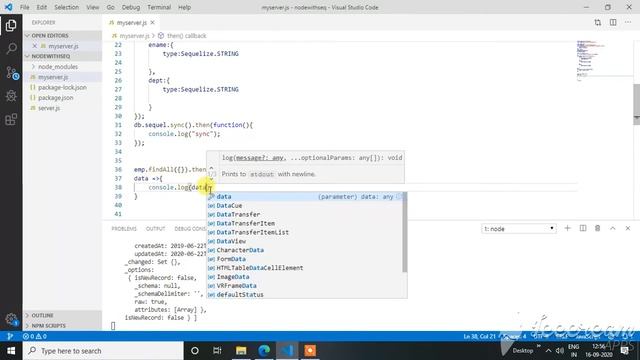
Task: Select 'DataTransfer' autocomplete suggestion
Action: [304, 214]
